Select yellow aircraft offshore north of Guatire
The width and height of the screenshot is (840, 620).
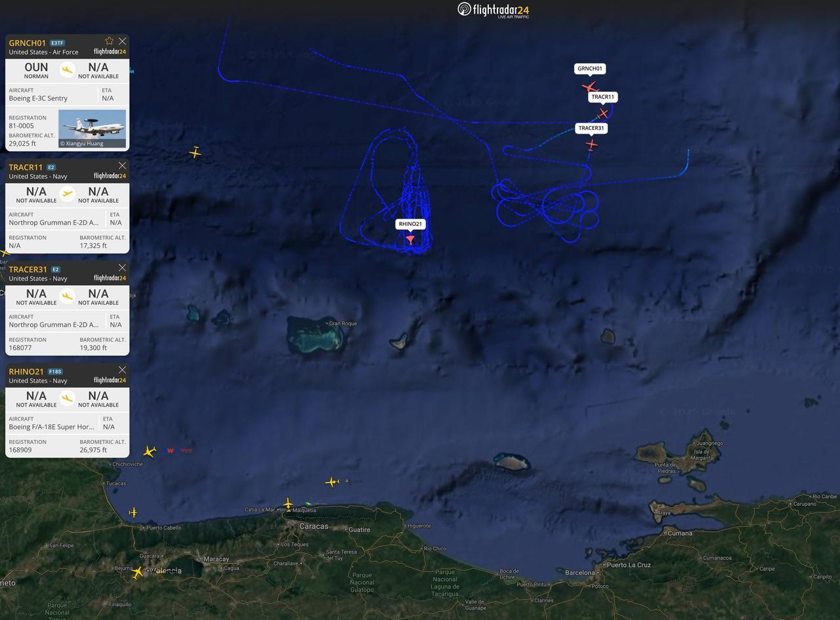[x=331, y=482]
